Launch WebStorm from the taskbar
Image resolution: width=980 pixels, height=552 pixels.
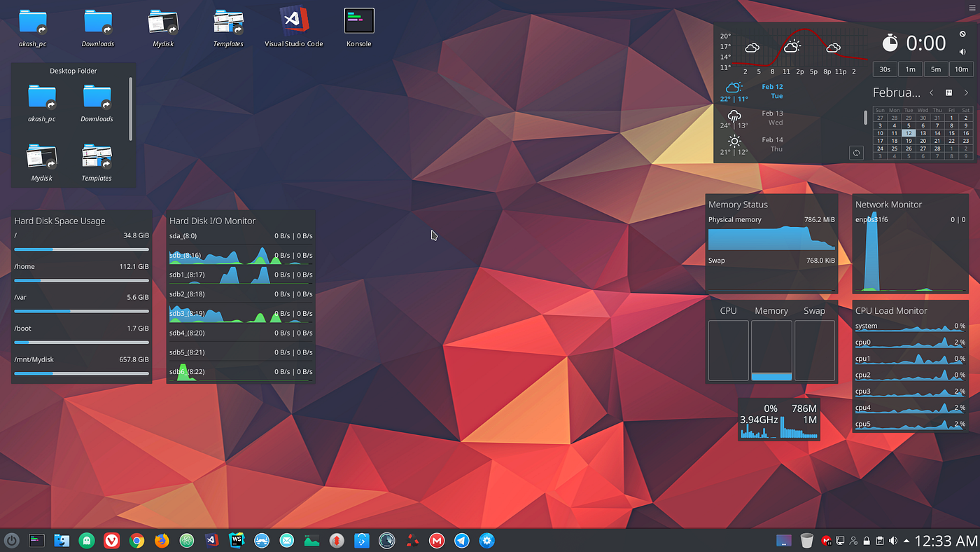(237, 540)
